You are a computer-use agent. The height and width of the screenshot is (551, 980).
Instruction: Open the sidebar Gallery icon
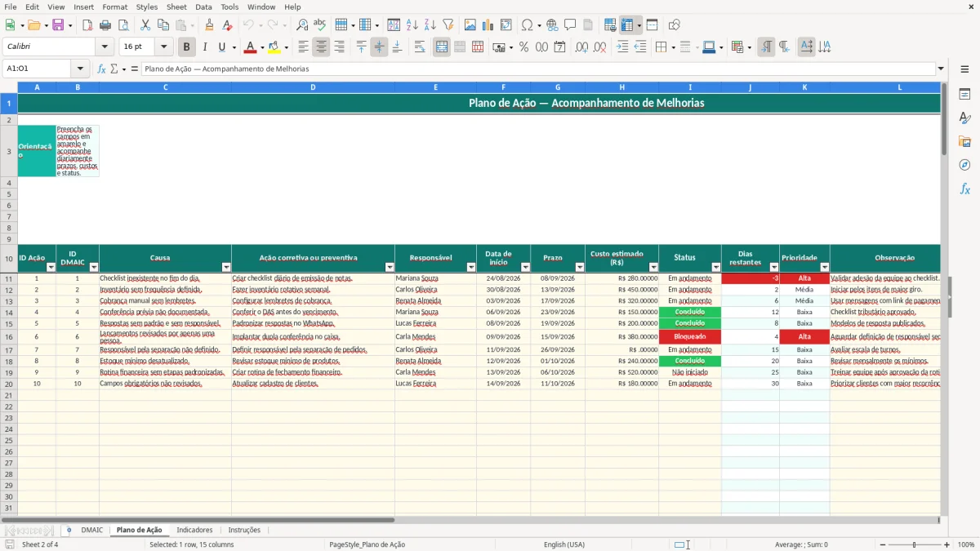[964, 142]
